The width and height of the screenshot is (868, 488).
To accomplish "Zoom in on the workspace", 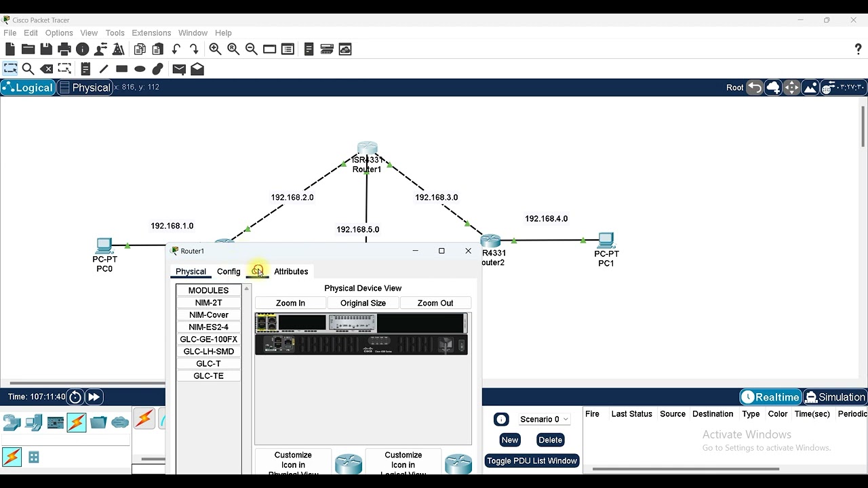I will tap(215, 49).
